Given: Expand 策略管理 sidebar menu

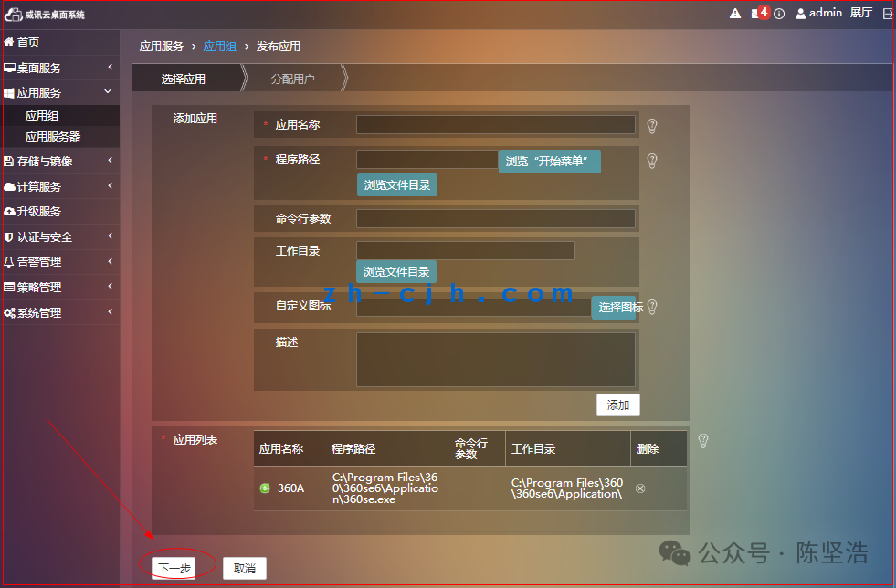Looking at the screenshot, I should 60,287.
